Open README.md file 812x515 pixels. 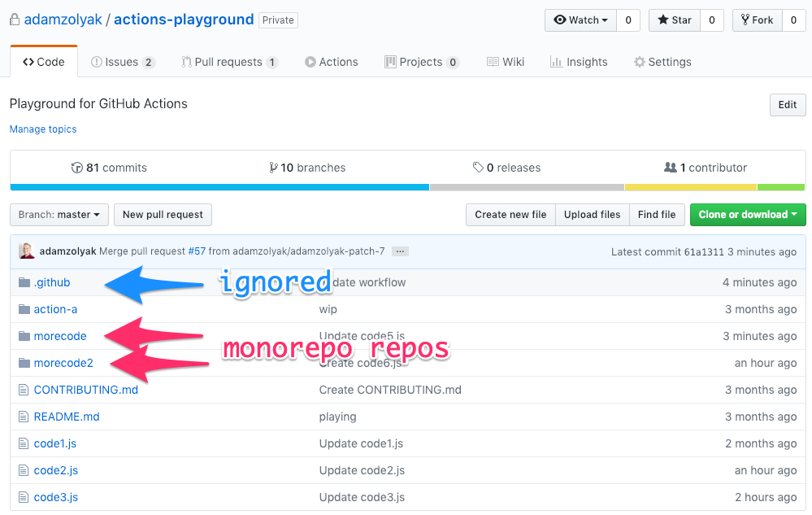coord(67,417)
